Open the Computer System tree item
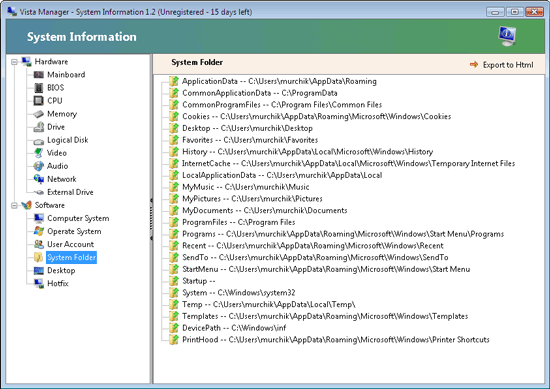550x389 pixels. pyautogui.click(x=78, y=218)
